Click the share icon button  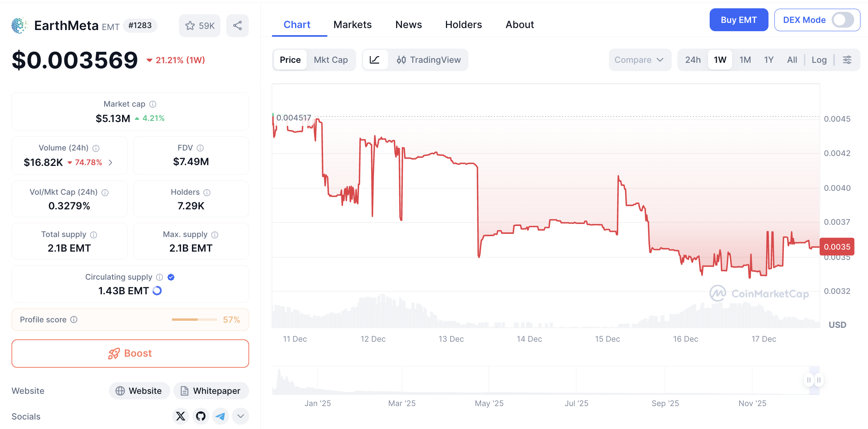tap(237, 26)
